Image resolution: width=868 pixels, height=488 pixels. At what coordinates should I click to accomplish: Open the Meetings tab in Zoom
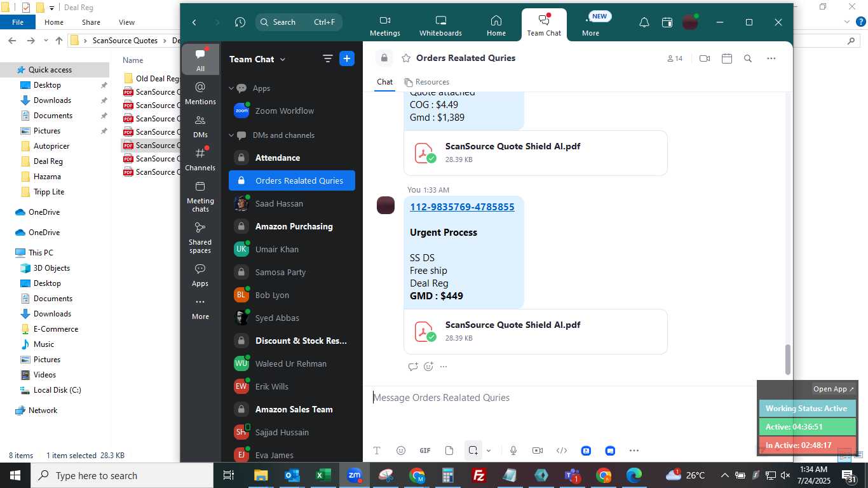click(x=385, y=26)
